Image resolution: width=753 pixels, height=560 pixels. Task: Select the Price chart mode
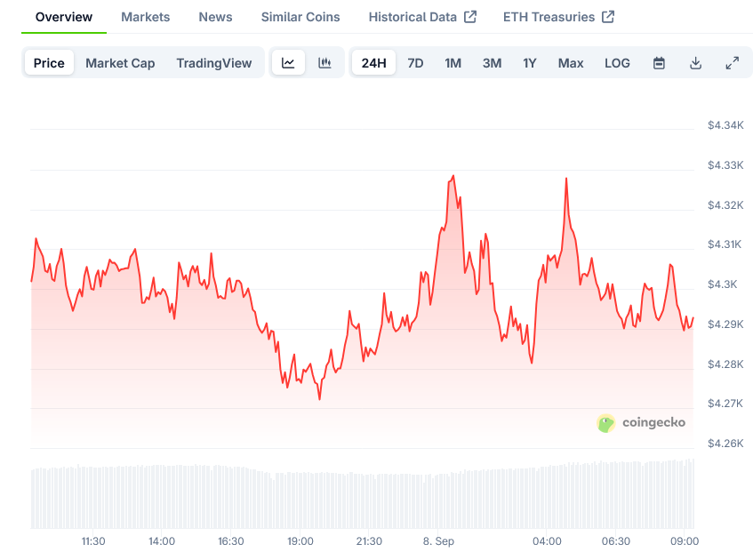pos(49,63)
